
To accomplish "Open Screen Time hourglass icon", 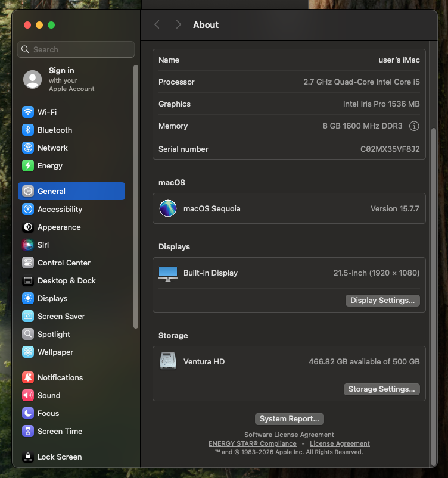I will 28,432.
